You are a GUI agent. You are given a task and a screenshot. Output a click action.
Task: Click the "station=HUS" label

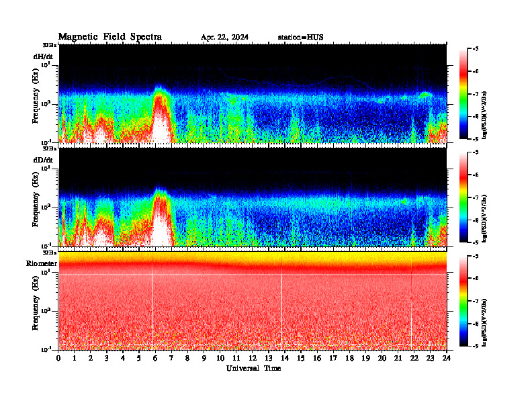300,38
